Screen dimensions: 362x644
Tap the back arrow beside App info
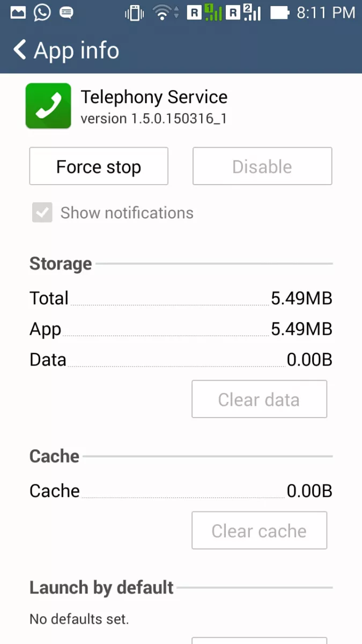[19, 50]
